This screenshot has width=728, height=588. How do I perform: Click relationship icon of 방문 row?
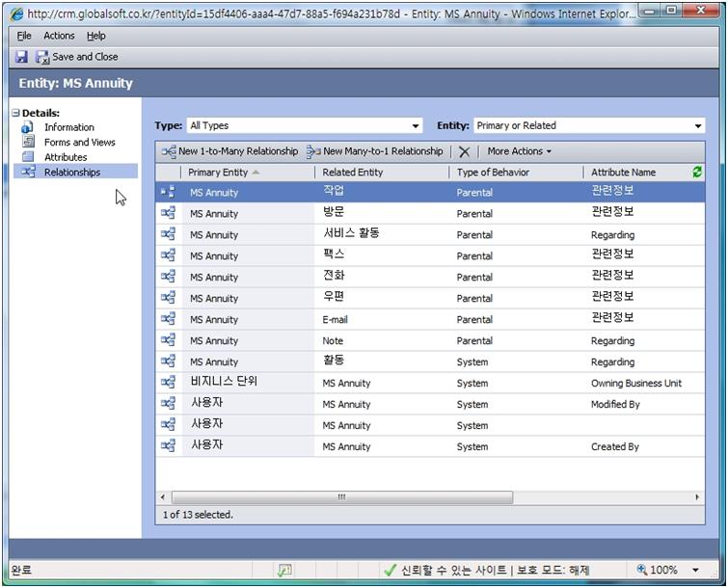pyautogui.click(x=168, y=213)
